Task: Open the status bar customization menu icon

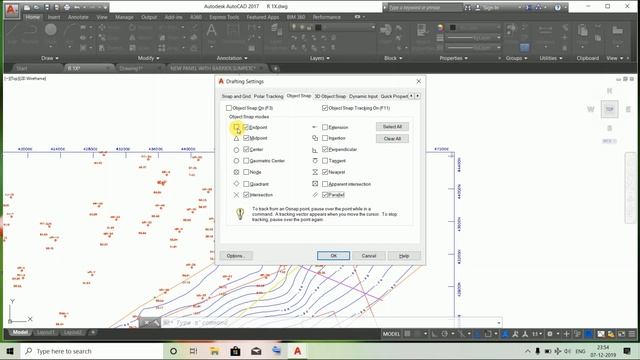Action: (632, 334)
